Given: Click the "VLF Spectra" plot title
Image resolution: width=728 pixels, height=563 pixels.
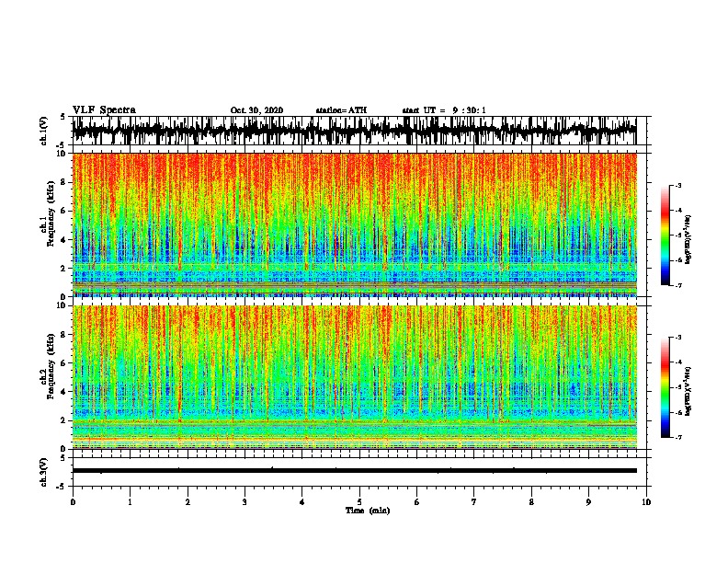Looking at the screenshot, I should point(104,110).
